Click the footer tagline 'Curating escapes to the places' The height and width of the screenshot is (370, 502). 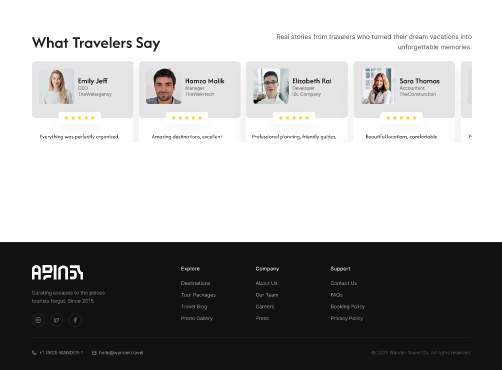(x=68, y=293)
